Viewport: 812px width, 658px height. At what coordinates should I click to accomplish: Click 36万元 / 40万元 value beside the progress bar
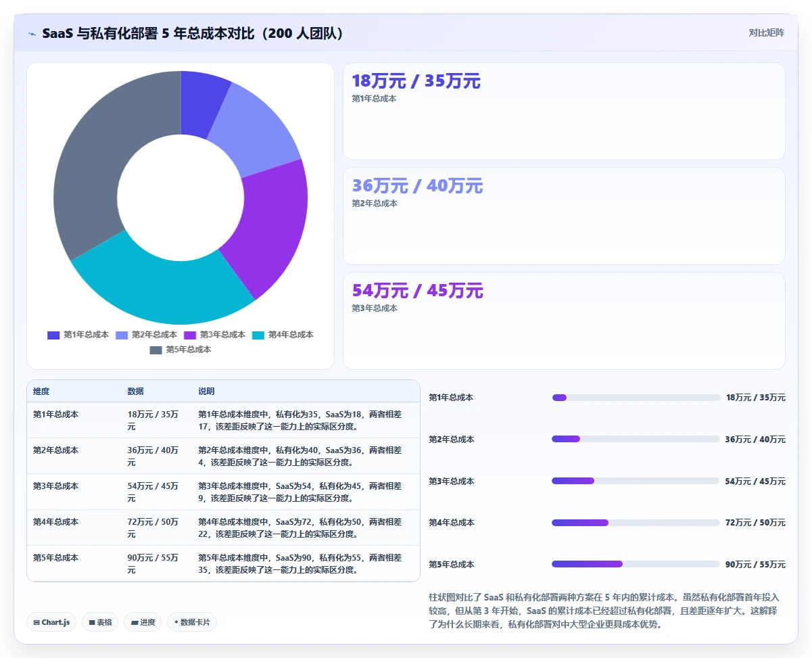tap(755, 440)
